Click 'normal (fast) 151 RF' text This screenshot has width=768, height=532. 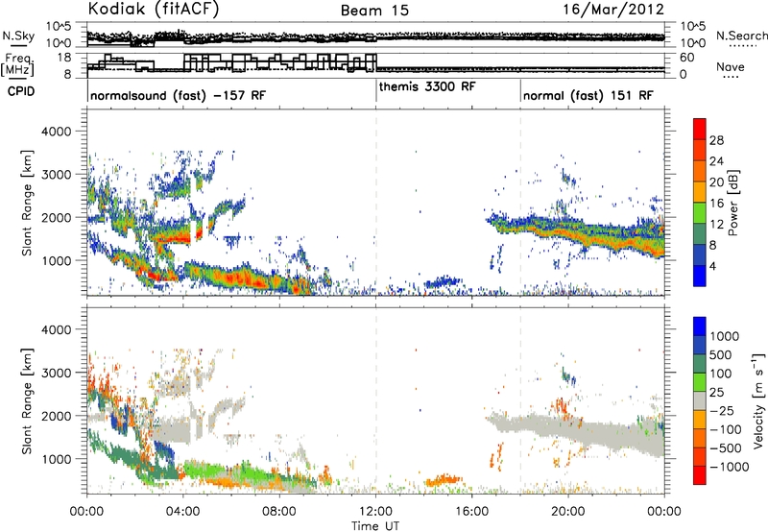[x=588, y=95]
